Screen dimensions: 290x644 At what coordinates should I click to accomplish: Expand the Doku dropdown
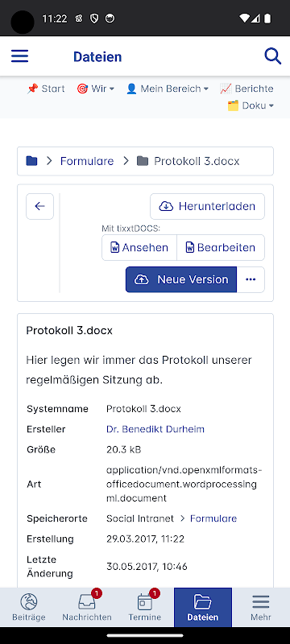(251, 105)
